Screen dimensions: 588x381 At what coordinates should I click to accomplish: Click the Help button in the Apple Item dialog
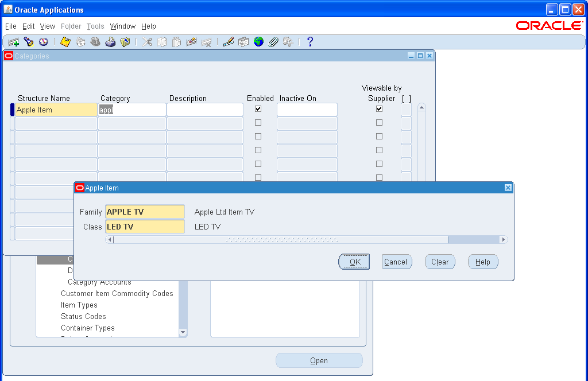click(483, 262)
